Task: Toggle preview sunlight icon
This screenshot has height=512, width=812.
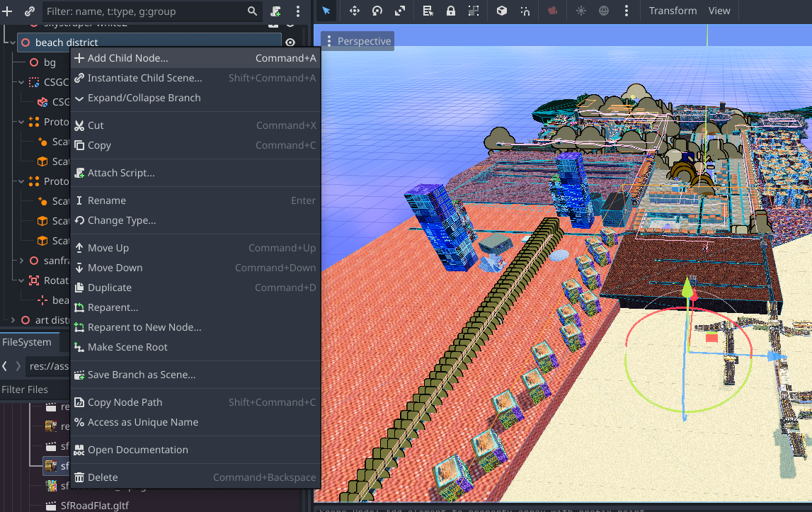Action: click(581, 11)
